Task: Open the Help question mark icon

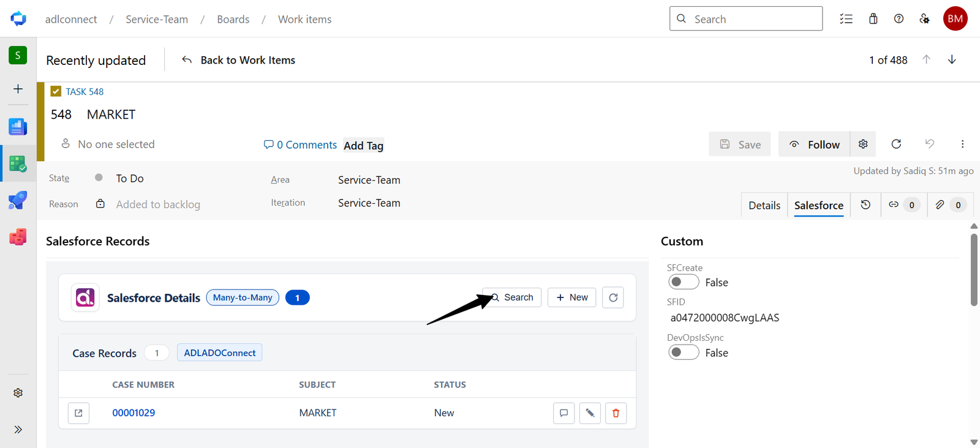Action: pos(899,19)
